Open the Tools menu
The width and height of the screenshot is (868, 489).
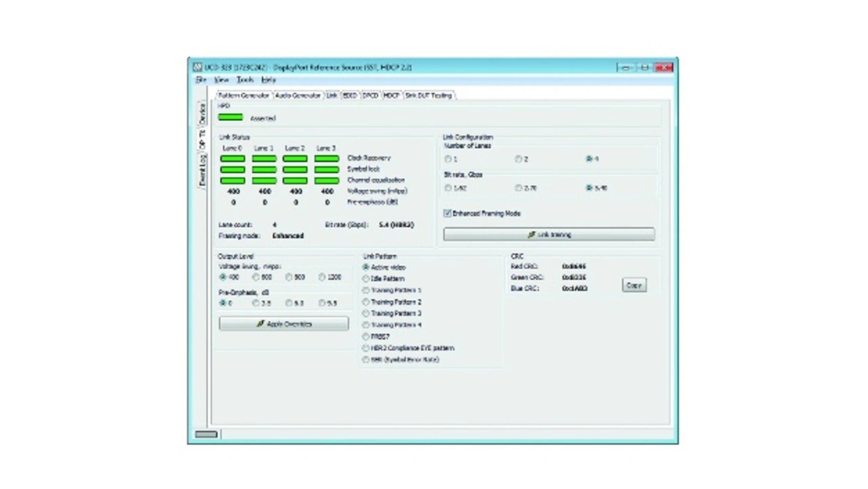pos(245,80)
